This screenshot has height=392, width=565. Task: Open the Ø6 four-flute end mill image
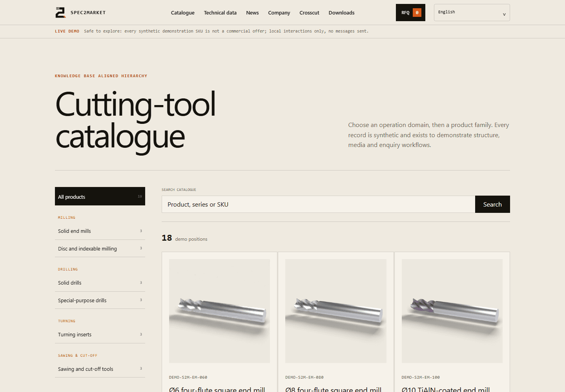[x=219, y=311]
